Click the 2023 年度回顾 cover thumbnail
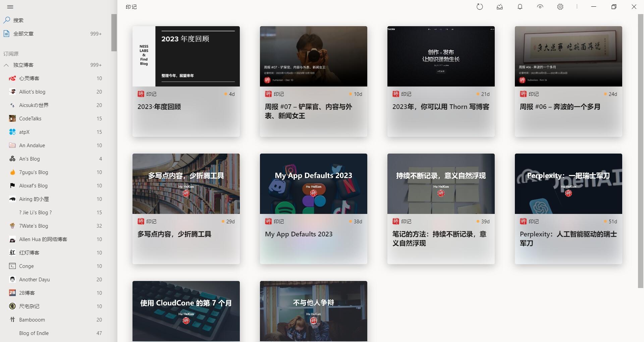The width and height of the screenshot is (644, 342). [x=186, y=56]
